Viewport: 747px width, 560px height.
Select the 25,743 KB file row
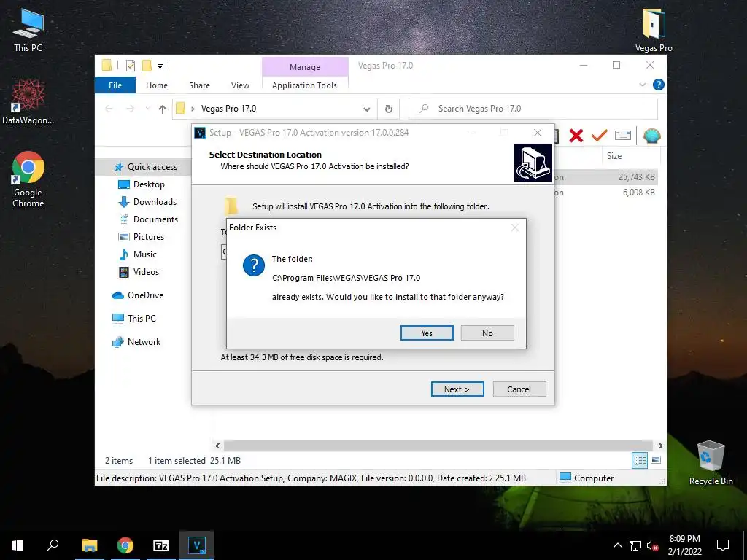tap(606, 177)
